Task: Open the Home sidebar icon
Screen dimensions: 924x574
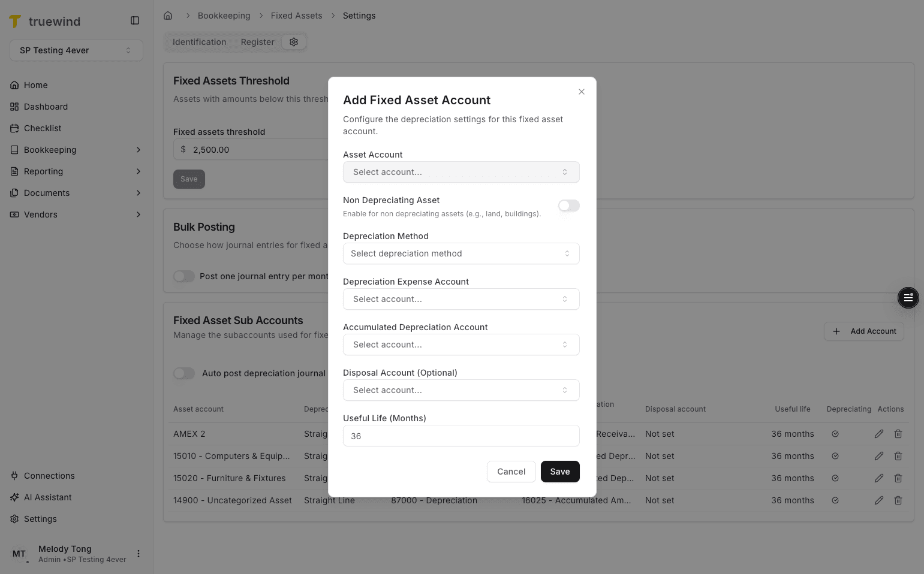Action: pyautogui.click(x=14, y=85)
